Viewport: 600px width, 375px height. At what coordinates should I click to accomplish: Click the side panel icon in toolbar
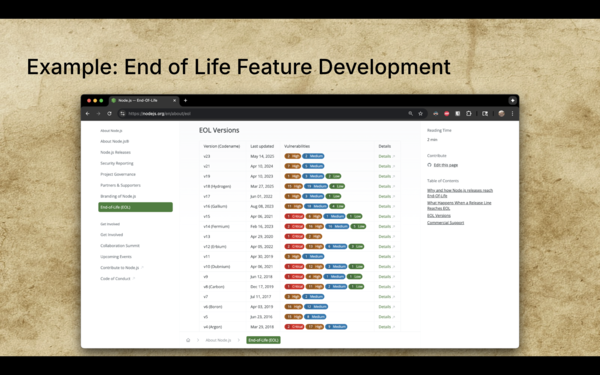pyautogui.click(x=485, y=114)
